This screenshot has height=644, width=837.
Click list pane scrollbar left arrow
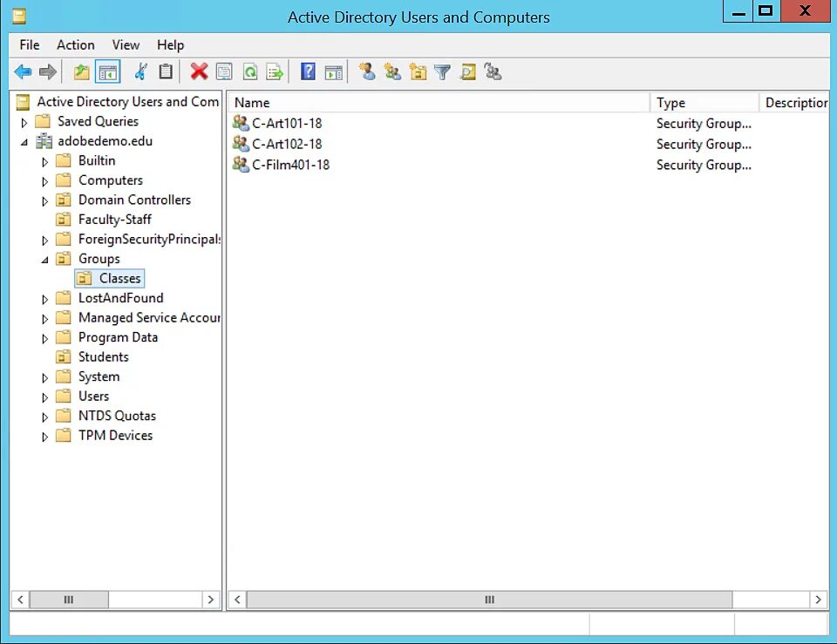[237, 600]
